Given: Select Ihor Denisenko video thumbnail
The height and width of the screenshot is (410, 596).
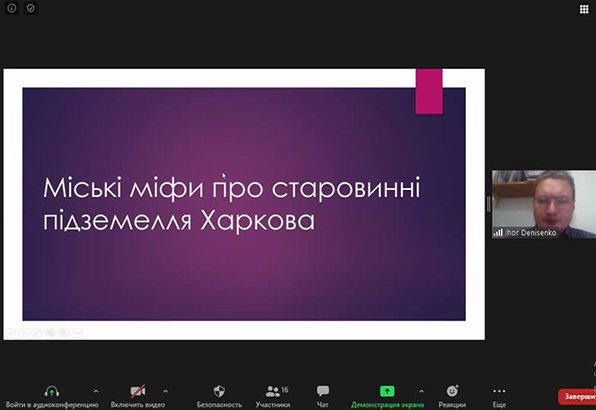Looking at the screenshot, I should click(544, 204).
